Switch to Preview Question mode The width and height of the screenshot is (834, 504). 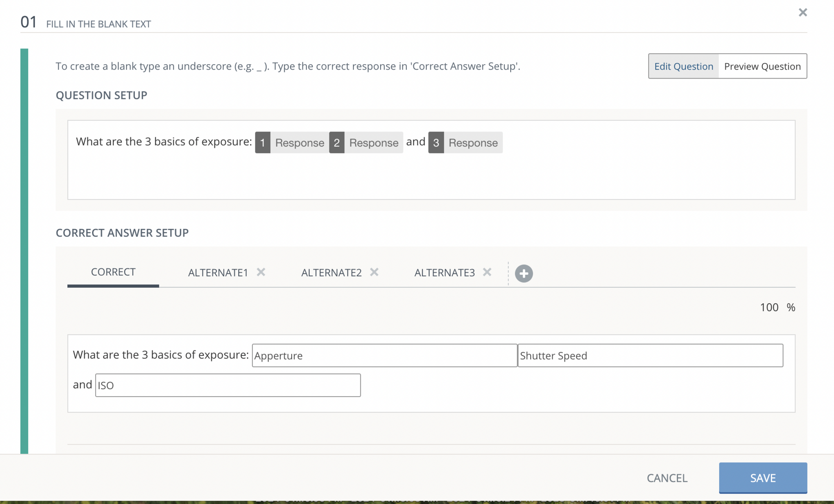tap(762, 66)
